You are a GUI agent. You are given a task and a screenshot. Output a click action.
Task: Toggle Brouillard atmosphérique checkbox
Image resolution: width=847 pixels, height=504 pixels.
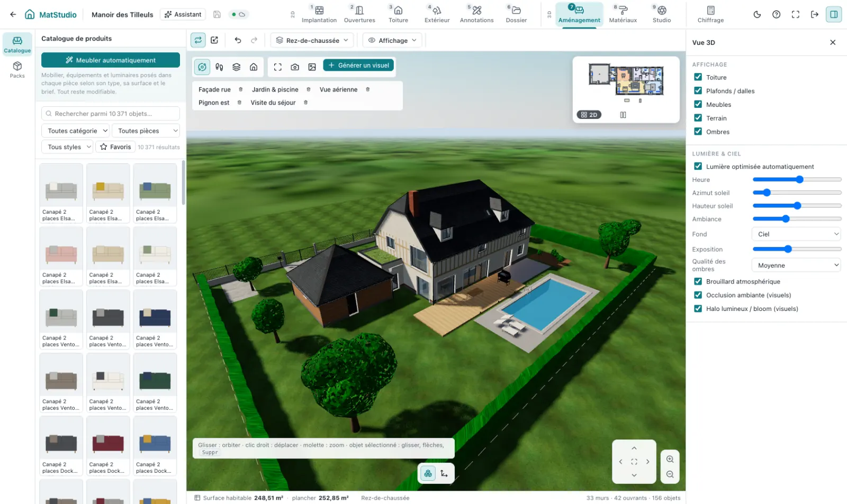[698, 282]
